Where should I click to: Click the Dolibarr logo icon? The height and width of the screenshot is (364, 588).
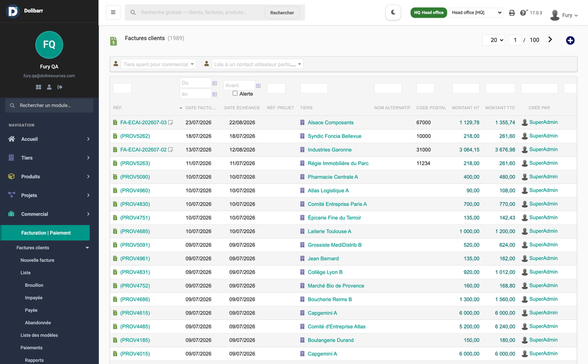pos(13,11)
